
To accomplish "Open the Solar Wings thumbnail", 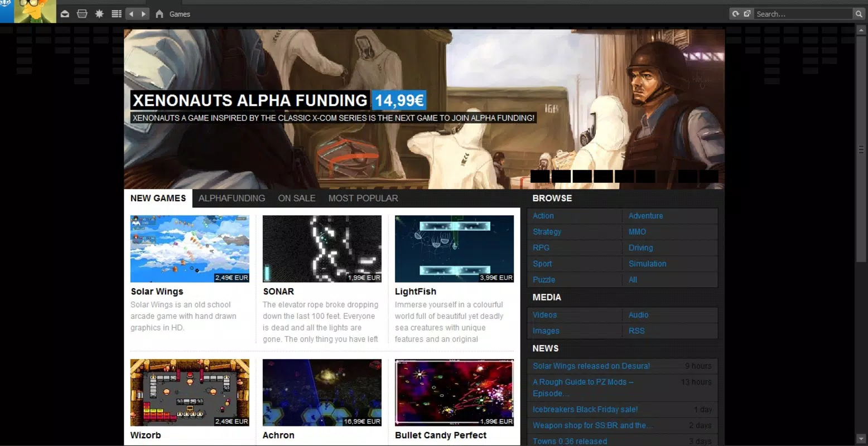I will tap(190, 249).
